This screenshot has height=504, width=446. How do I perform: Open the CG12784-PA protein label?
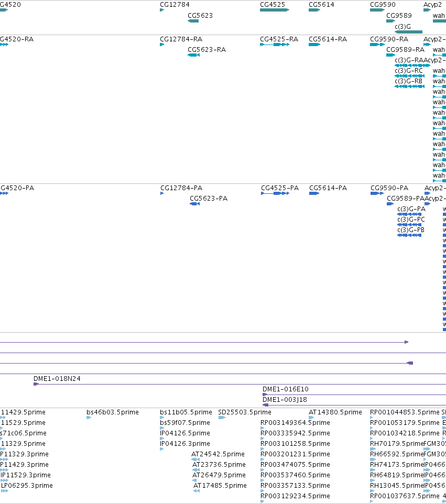[181, 188]
